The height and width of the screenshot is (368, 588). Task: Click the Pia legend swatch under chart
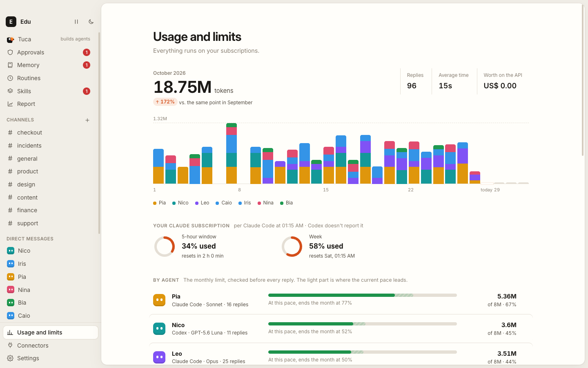tap(155, 203)
